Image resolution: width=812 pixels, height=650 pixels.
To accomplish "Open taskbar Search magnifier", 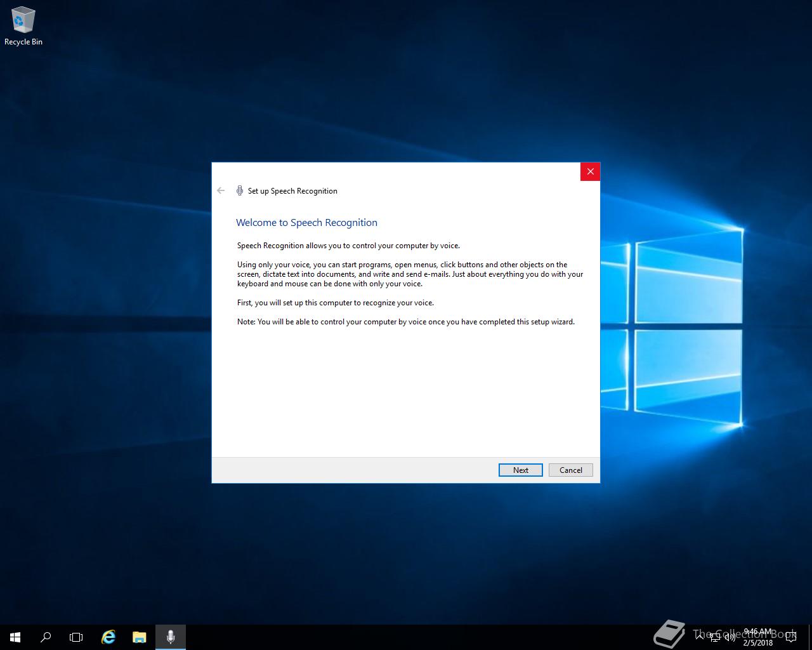I will [x=46, y=637].
